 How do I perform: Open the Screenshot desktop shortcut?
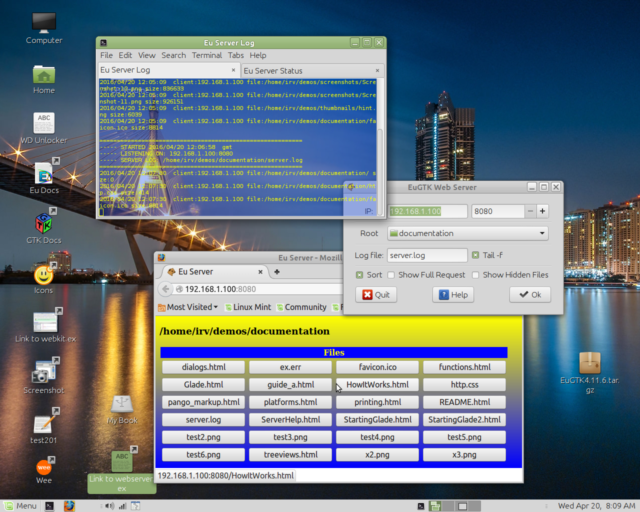pyautogui.click(x=44, y=373)
